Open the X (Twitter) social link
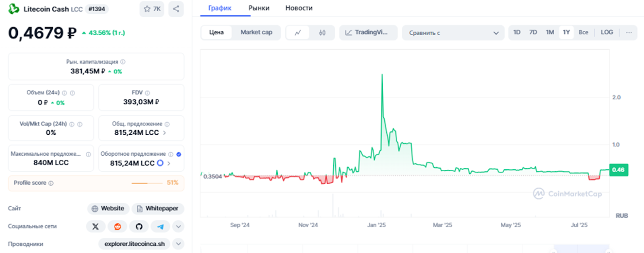 click(95, 226)
